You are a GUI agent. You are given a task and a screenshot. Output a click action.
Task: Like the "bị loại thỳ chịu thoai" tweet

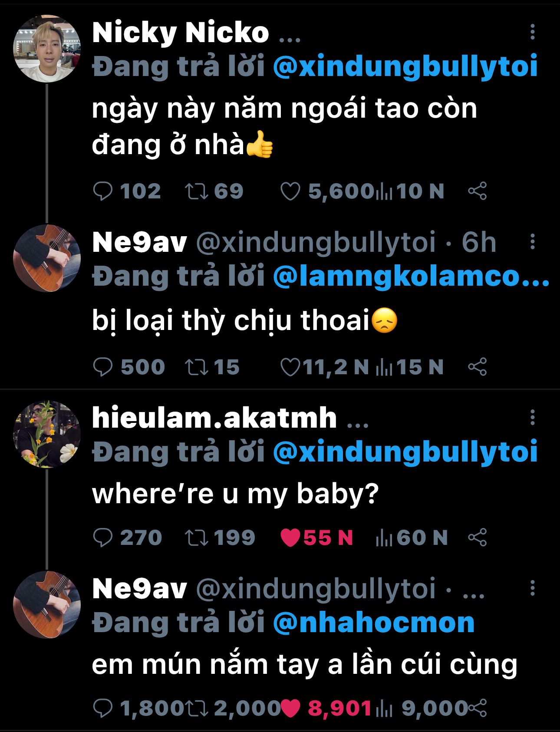click(290, 367)
